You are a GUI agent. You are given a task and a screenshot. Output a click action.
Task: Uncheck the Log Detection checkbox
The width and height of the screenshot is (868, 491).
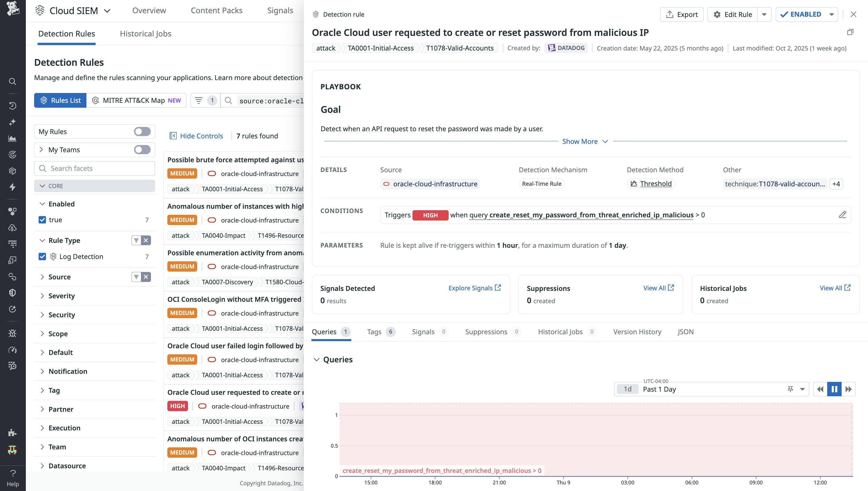pyautogui.click(x=42, y=257)
